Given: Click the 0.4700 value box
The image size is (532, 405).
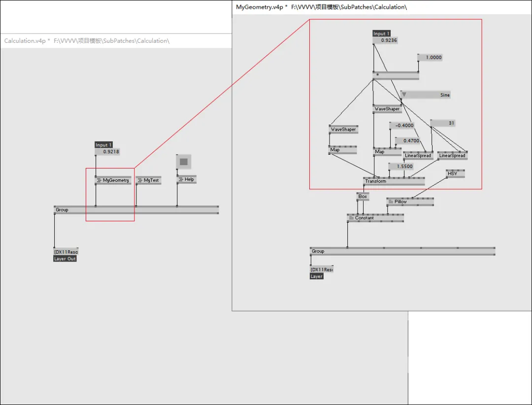Looking at the screenshot, I should (x=407, y=140).
